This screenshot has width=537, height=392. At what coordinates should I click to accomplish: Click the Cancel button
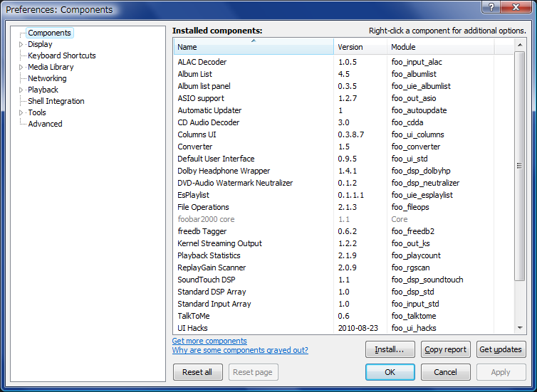446,372
